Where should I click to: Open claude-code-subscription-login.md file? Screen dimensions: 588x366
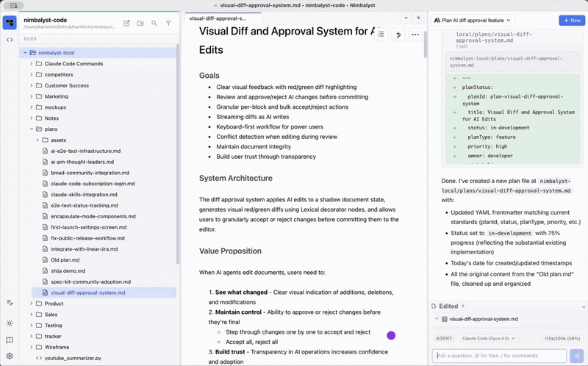click(93, 184)
